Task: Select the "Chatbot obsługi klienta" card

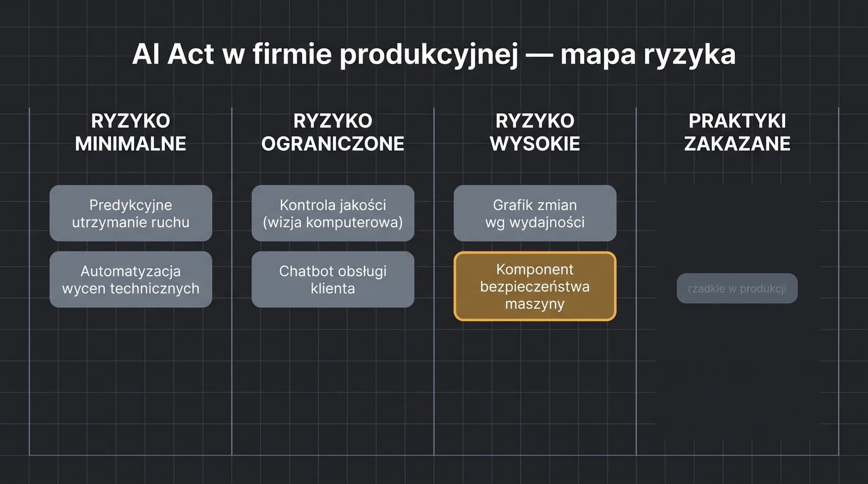Action: (x=333, y=279)
